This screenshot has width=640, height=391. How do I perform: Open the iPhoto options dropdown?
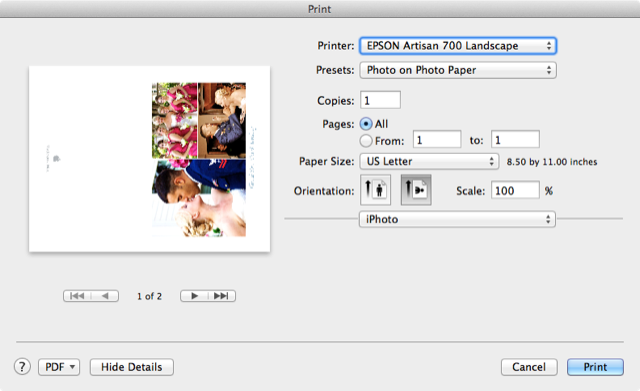coord(457,219)
